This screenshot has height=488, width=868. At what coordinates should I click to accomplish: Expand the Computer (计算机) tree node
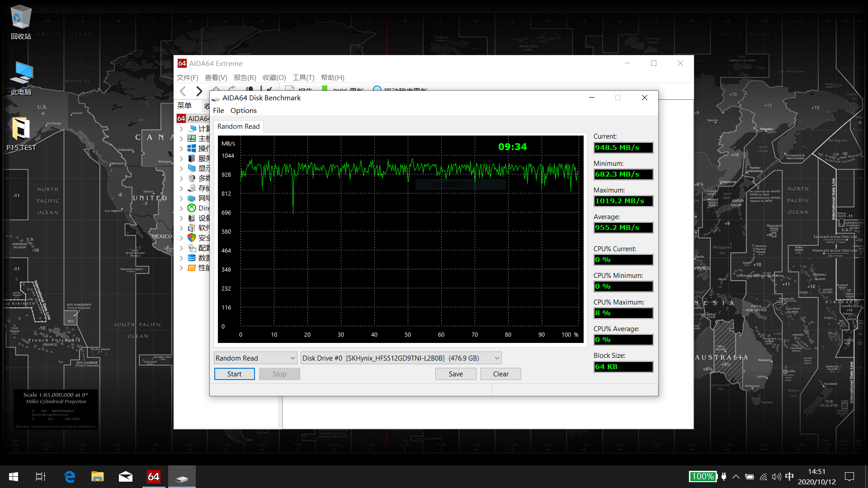coord(181,129)
